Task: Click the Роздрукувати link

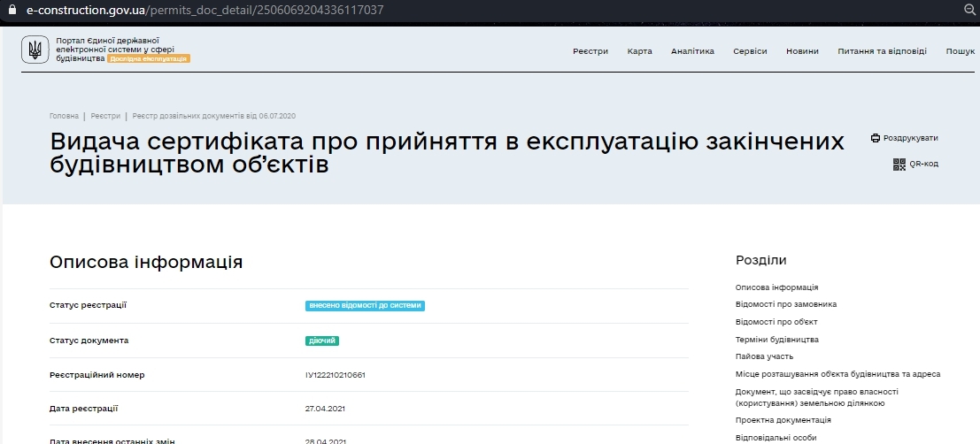Action: coord(911,138)
